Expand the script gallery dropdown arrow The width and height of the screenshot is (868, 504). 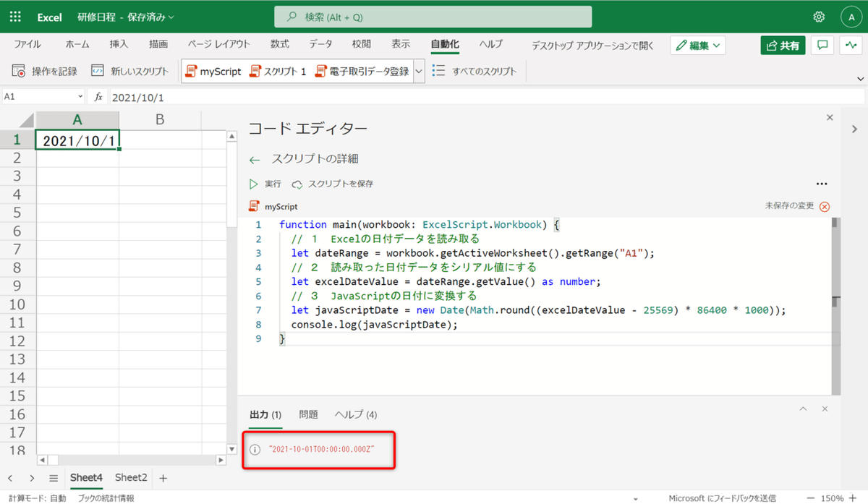[x=419, y=72]
